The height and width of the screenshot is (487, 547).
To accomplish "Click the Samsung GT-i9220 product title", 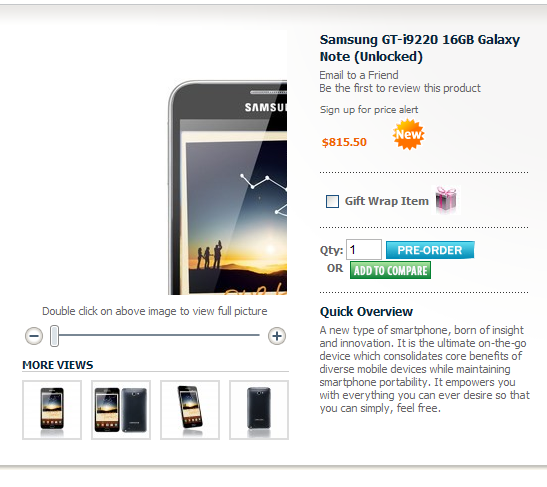I will [420, 48].
